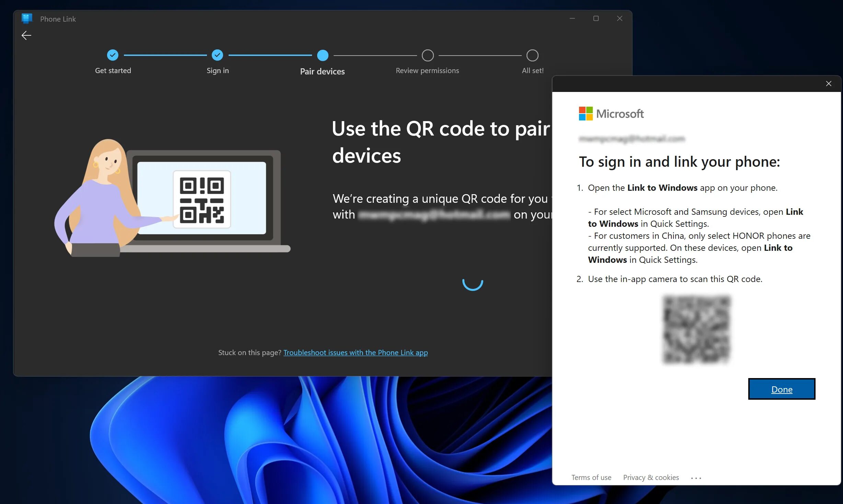Viewport: 843px width, 504px height.
Task: Click the Phone Link app icon in title bar
Action: point(27,19)
